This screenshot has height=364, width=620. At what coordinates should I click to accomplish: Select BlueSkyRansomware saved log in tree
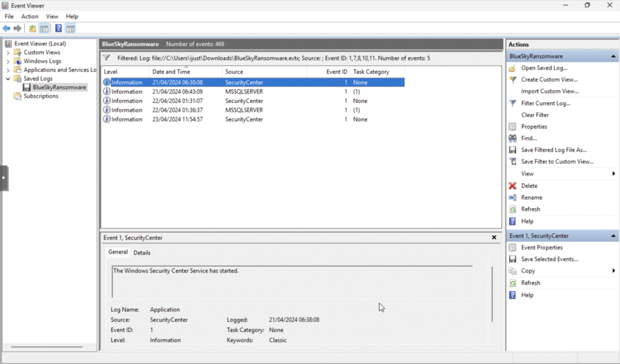click(x=59, y=87)
